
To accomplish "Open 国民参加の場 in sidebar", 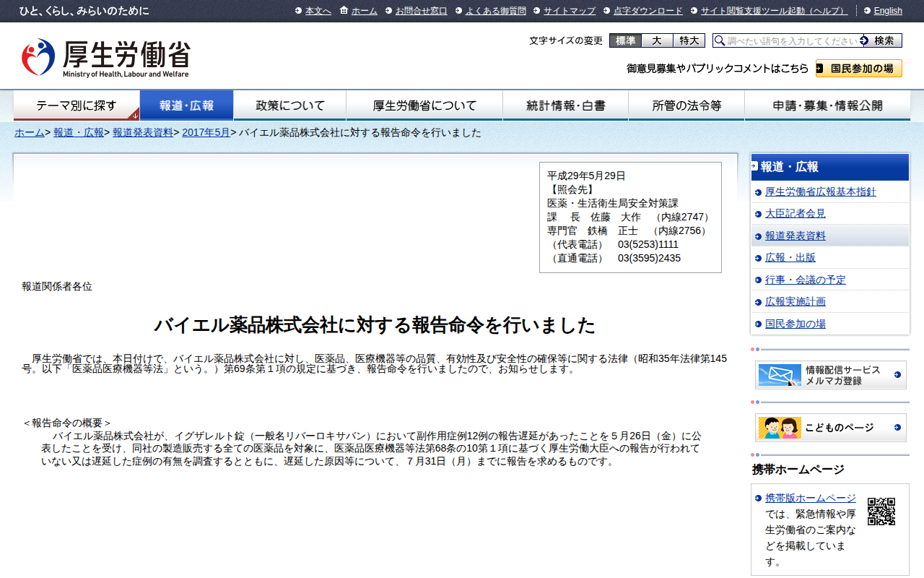I will (796, 324).
